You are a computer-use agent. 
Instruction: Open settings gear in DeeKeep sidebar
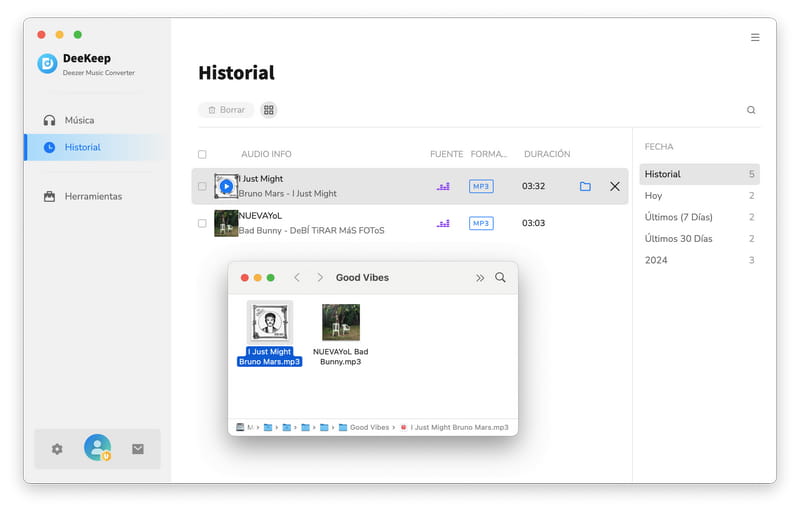point(57,449)
